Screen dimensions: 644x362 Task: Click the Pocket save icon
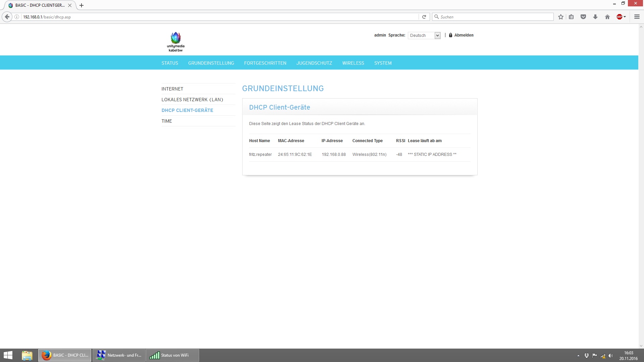(x=583, y=17)
